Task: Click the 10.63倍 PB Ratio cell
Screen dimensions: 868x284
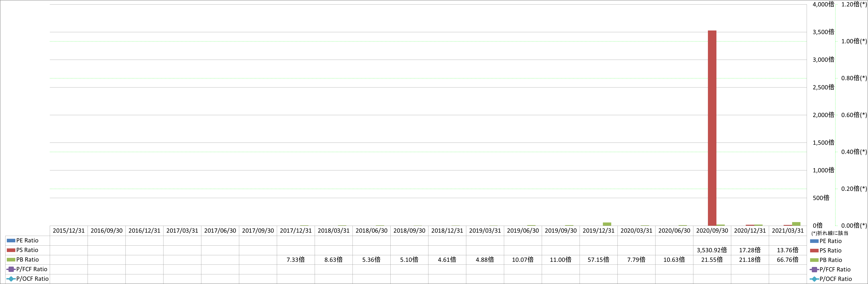Action: [674, 260]
